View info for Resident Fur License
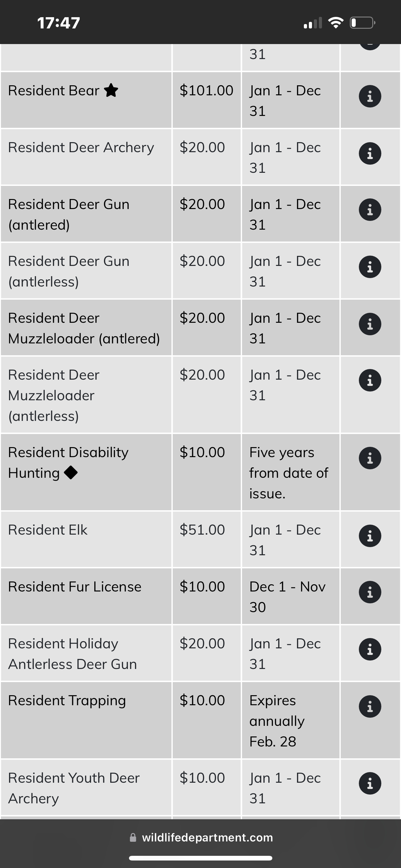This screenshot has height=868, width=401. tap(370, 592)
